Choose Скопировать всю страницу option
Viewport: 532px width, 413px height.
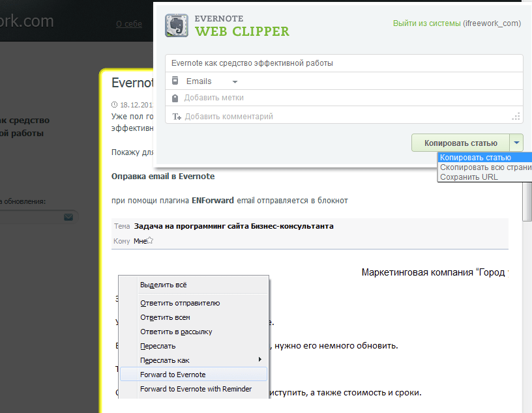[x=485, y=167]
